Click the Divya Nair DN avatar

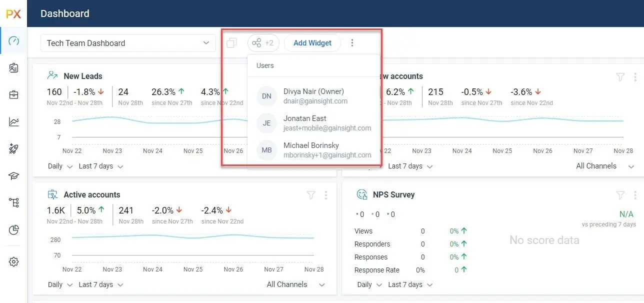click(266, 96)
